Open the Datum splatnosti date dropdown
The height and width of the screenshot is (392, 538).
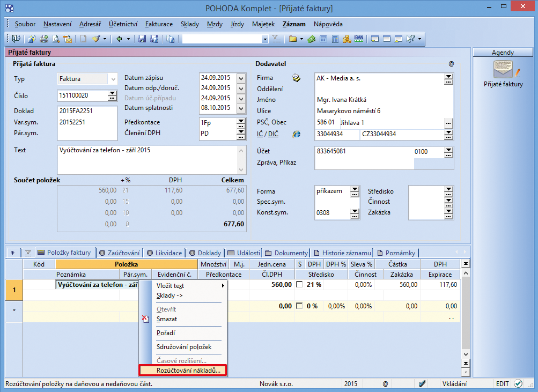[241, 109]
